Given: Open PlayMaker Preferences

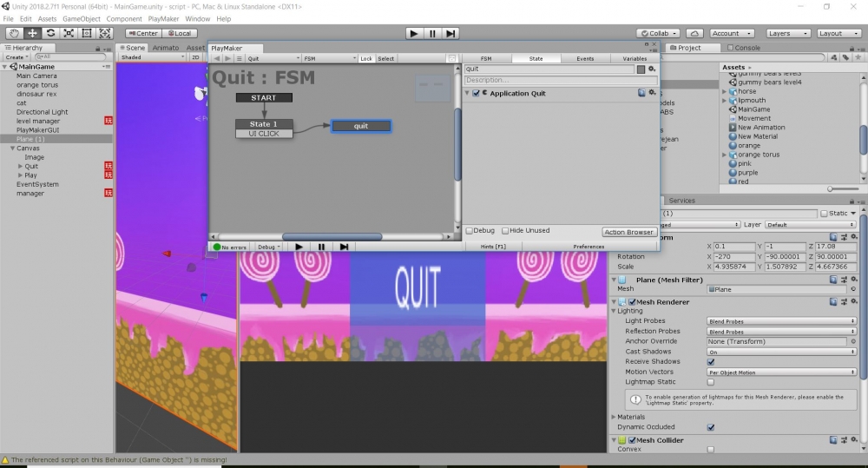Looking at the screenshot, I should point(589,247).
